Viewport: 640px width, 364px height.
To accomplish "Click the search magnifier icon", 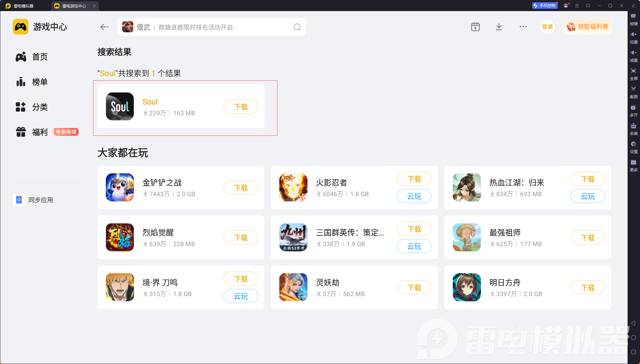I will point(297,27).
